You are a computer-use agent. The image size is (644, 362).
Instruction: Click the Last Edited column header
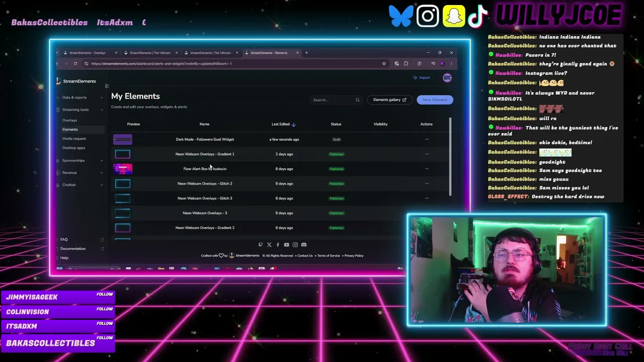pos(281,124)
